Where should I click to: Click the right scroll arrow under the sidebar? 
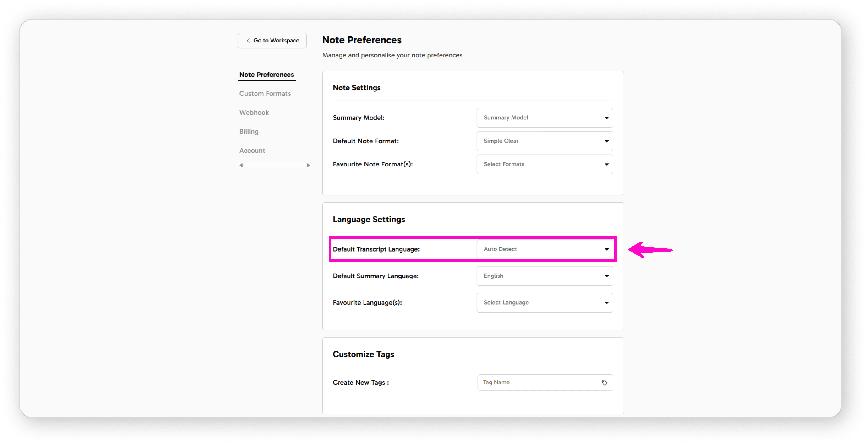[308, 165]
